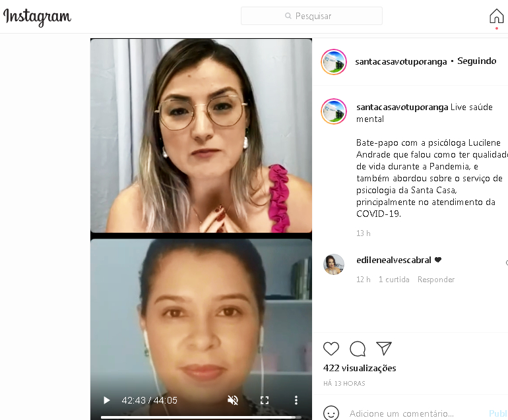This screenshot has width=508, height=420.
Task: Play the video
Action: tap(106, 400)
